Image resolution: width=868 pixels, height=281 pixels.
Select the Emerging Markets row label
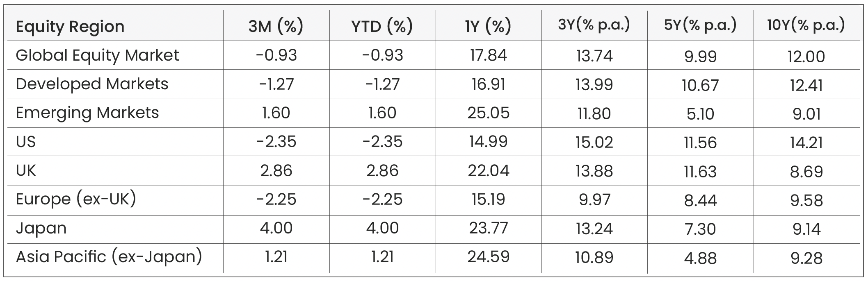(87, 113)
